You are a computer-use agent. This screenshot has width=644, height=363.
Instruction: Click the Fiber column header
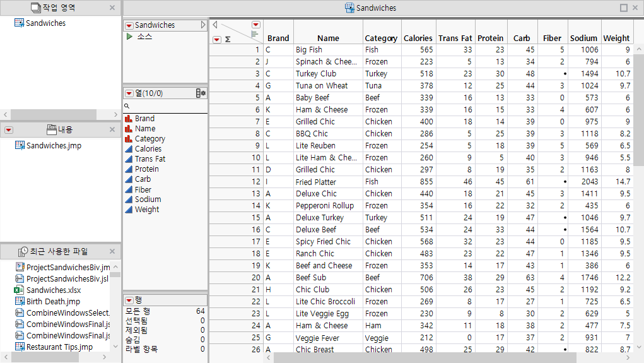(552, 39)
